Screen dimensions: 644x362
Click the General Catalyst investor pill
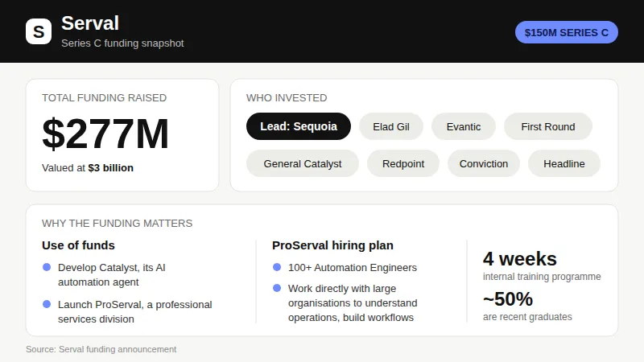303,163
